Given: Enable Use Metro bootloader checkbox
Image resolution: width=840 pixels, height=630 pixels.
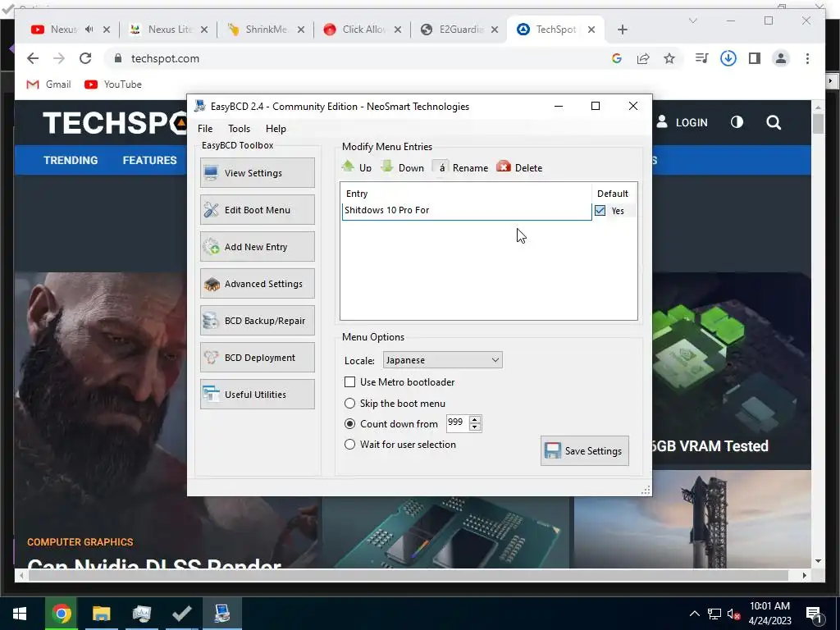Looking at the screenshot, I should pyautogui.click(x=349, y=382).
